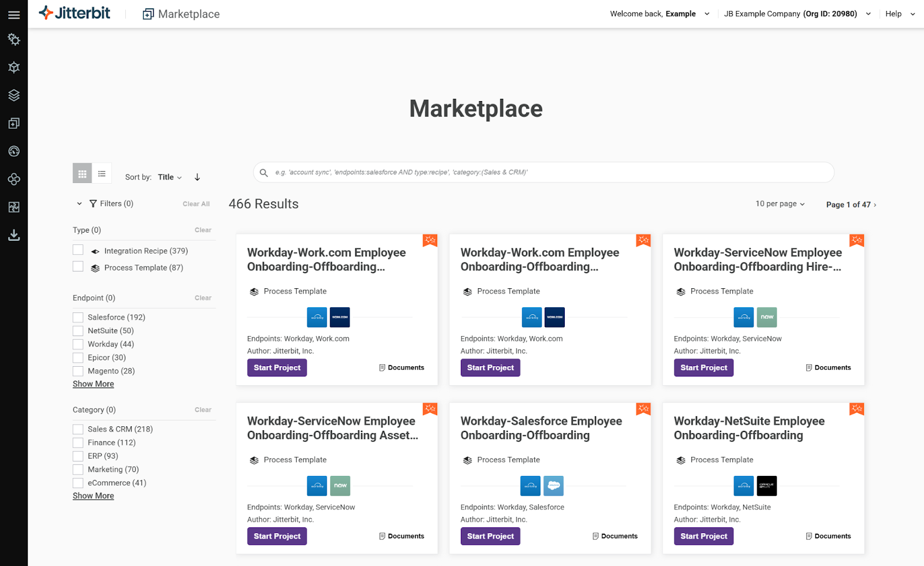
Task: Clear the Endpoint filter
Action: click(x=203, y=298)
